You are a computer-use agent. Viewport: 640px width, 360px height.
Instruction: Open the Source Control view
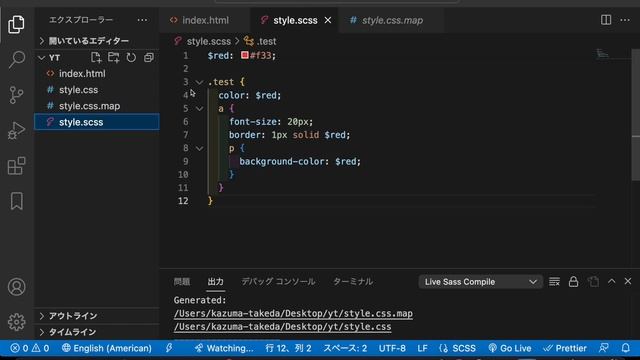16,95
